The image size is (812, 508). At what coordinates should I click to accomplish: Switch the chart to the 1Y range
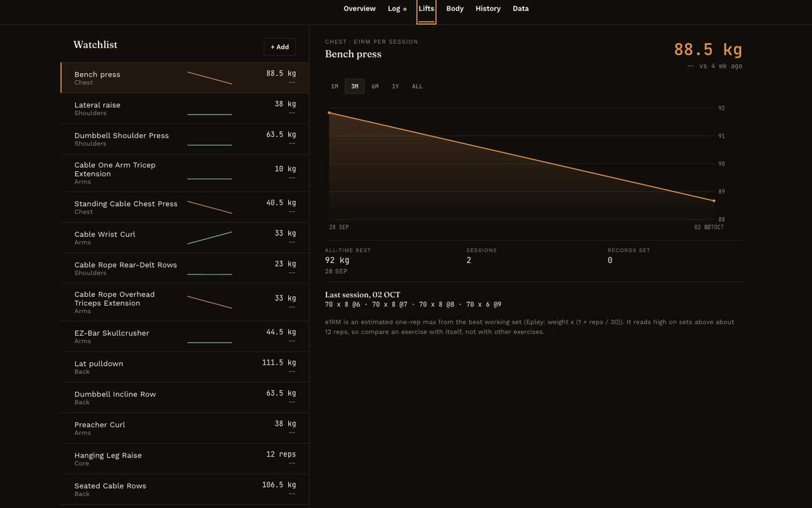396,87
